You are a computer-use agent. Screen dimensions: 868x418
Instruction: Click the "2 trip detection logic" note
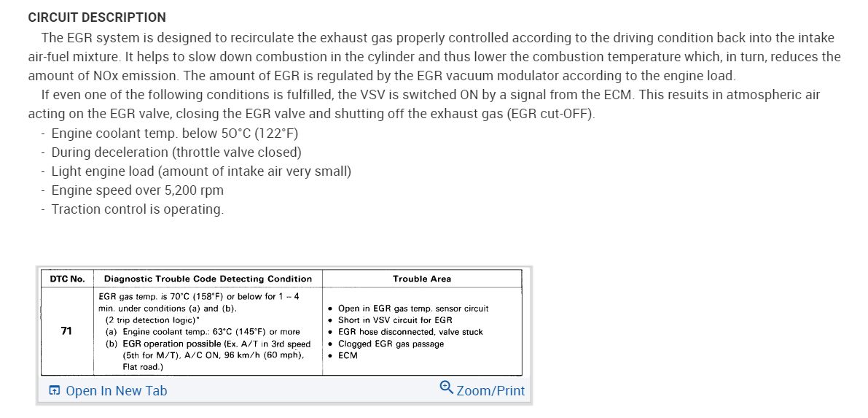[x=153, y=320]
